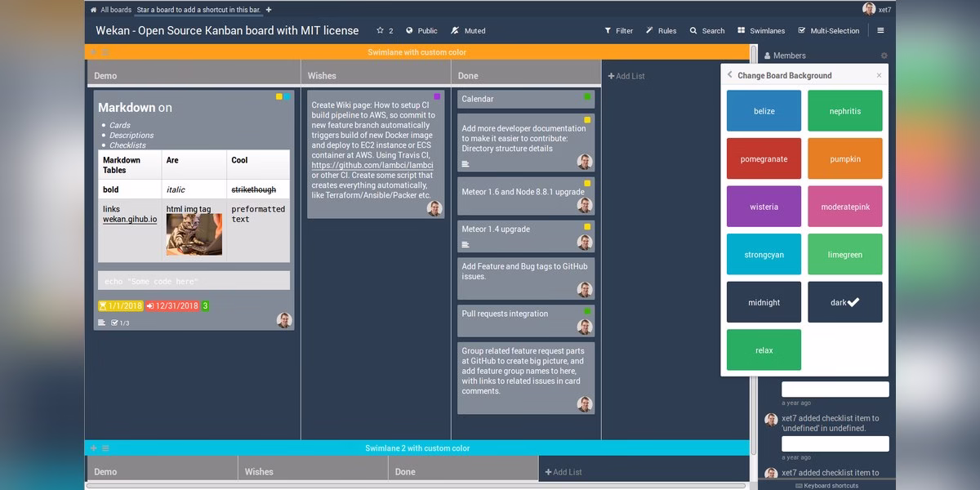Click the 12/31/2018 due date badge
The height and width of the screenshot is (490, 980).
[x=172, y=305]
